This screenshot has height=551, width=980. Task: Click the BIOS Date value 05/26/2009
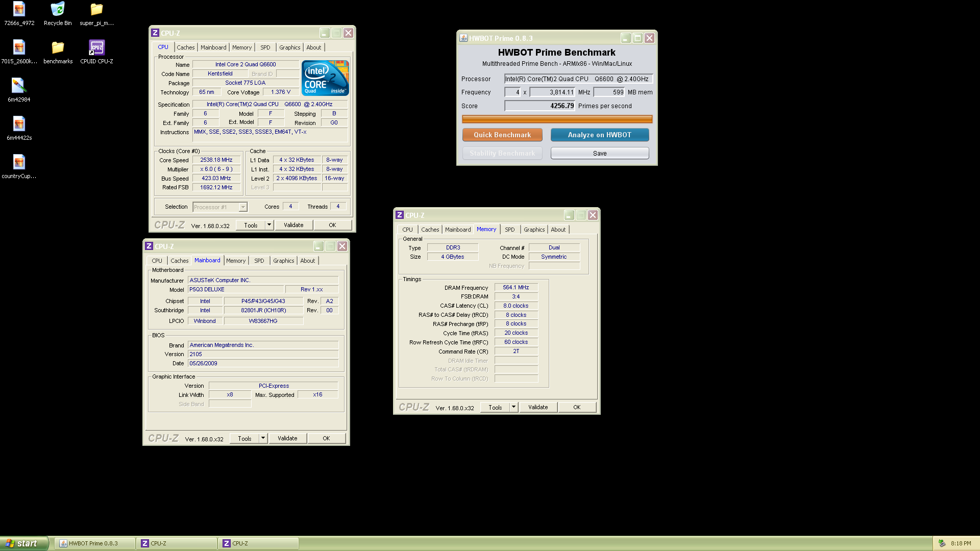click(x=263, y=363)
